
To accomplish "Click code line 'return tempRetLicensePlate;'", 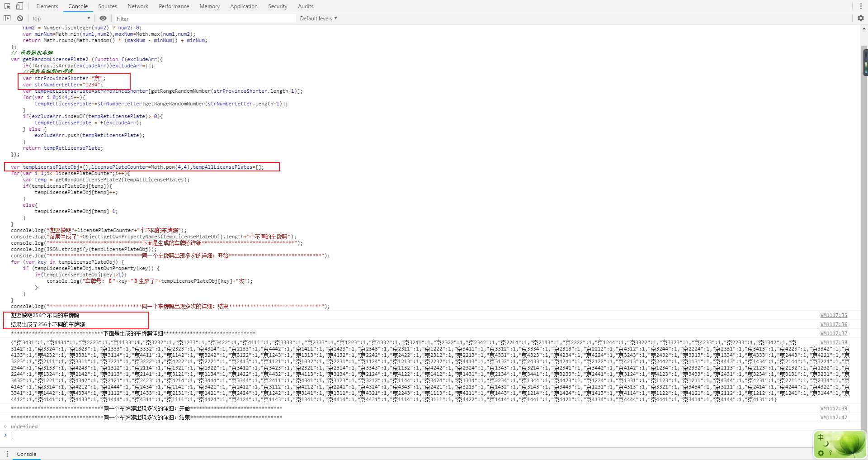I will point(63,148).
